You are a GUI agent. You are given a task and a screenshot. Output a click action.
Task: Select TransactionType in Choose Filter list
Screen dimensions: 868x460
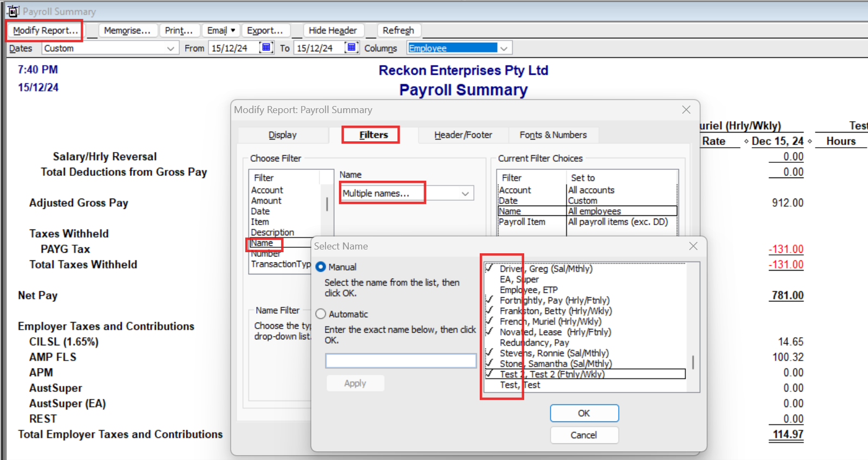pos(280,264)
